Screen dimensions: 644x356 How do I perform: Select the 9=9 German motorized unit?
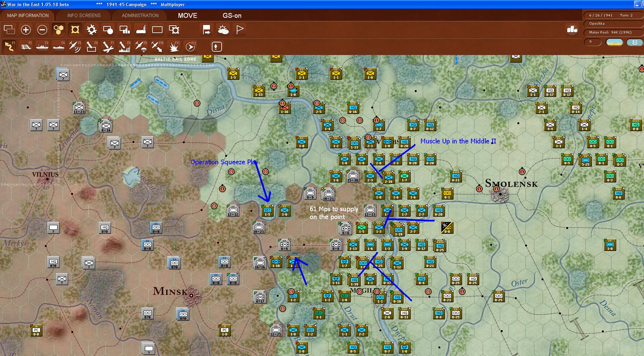(310, 193)
